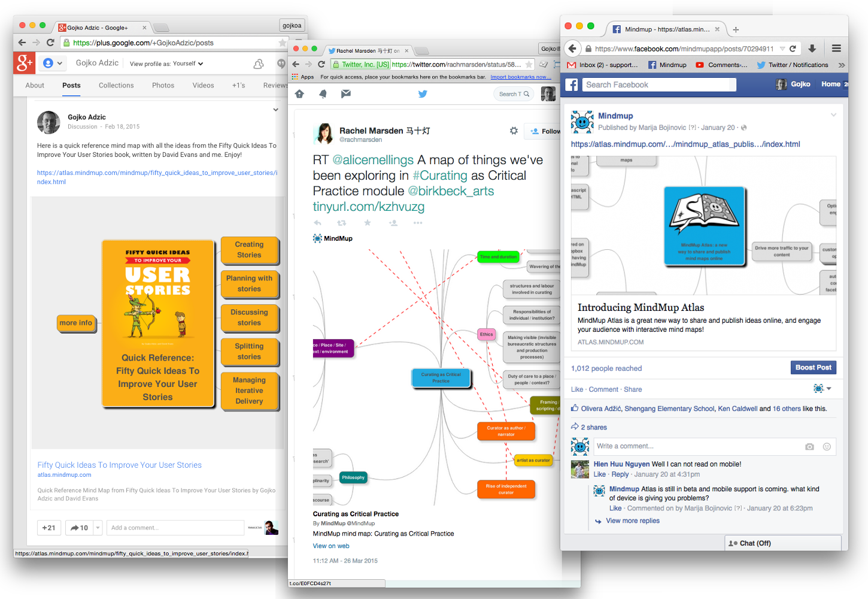
Task: Go back in the Twitter browser window
Action: click(x=296, y=64)
